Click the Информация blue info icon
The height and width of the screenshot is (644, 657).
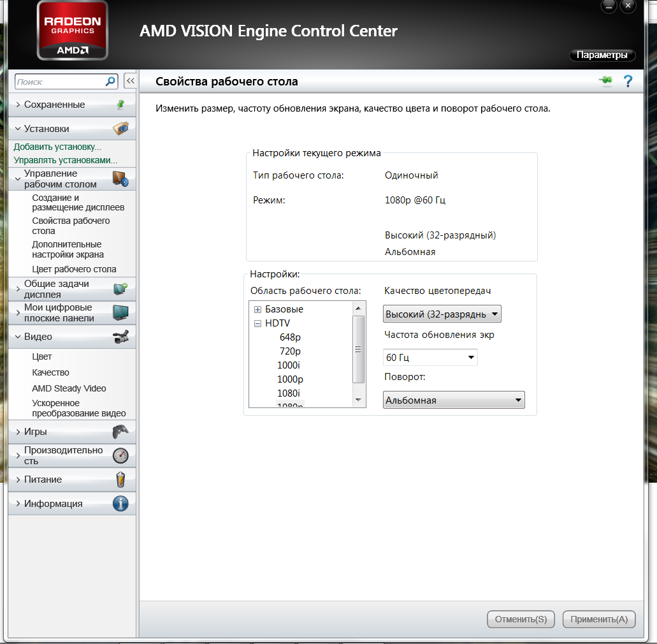pos(120,504)
